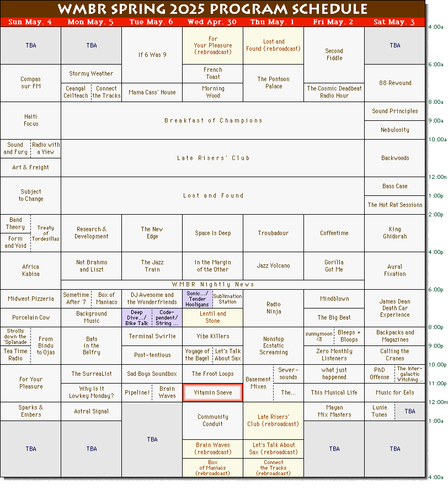Select Vibe Killers on Wednesday
The width and height of the screenshot is (448, 500).
[x=212, y=337]
